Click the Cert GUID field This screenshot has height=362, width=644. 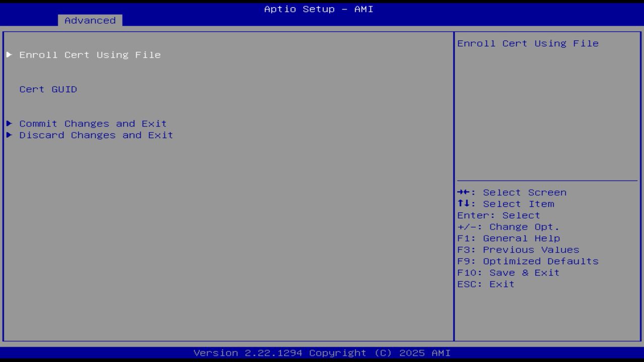pos(48,89)
